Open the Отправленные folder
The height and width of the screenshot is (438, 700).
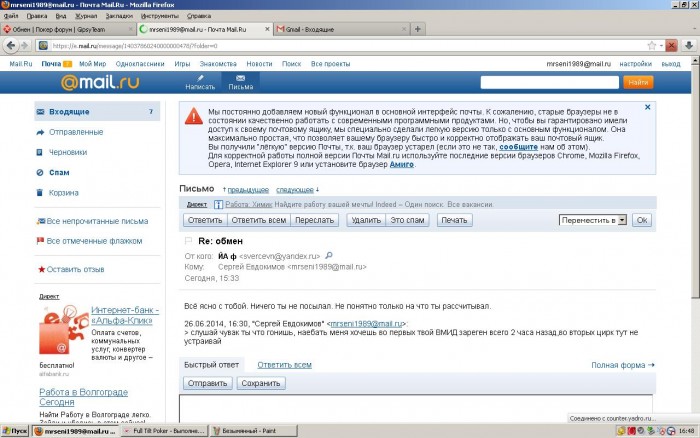(76, 132)
